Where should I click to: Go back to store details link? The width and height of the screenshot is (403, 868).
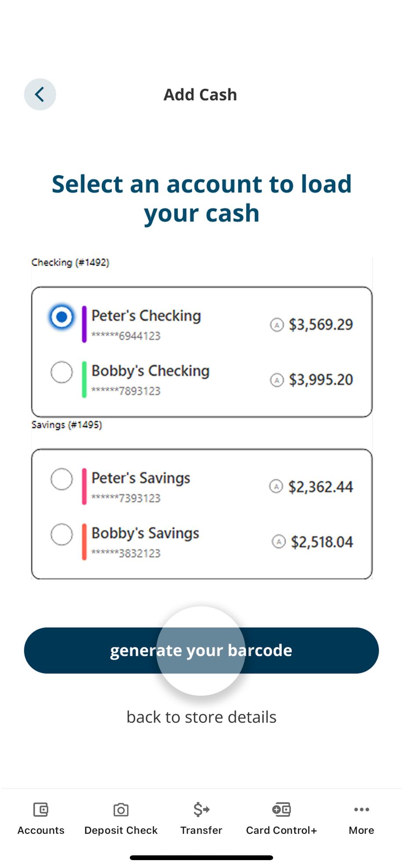pyautogui.click(x=201, y=717)
